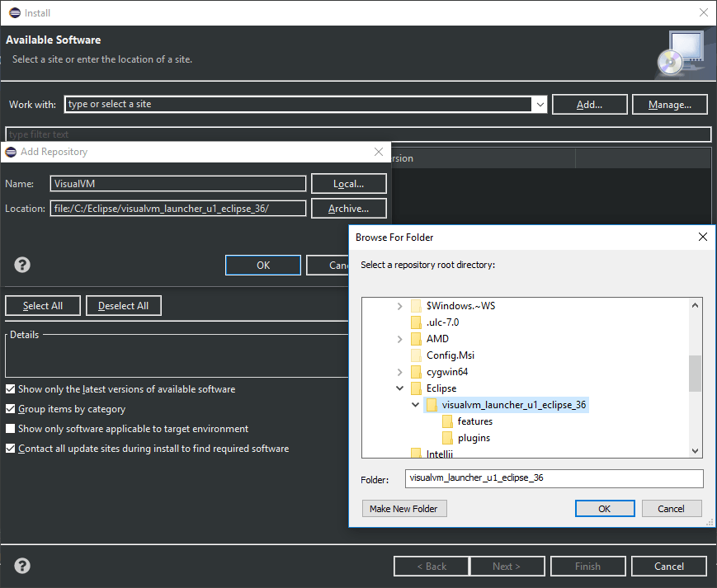
Task: Click the folder tree vertical scrollbar
Action: click(x=695, y=373)
